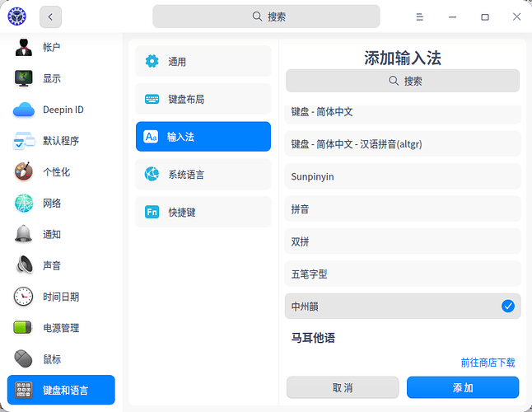The image size is (532, 412).
Task: Click the 电源管理 battery icon
Action: [x=22, y=328]
